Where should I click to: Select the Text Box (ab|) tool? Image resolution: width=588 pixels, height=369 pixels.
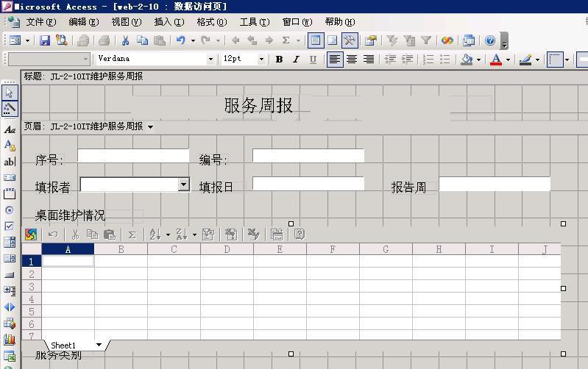tap(10, 162)
